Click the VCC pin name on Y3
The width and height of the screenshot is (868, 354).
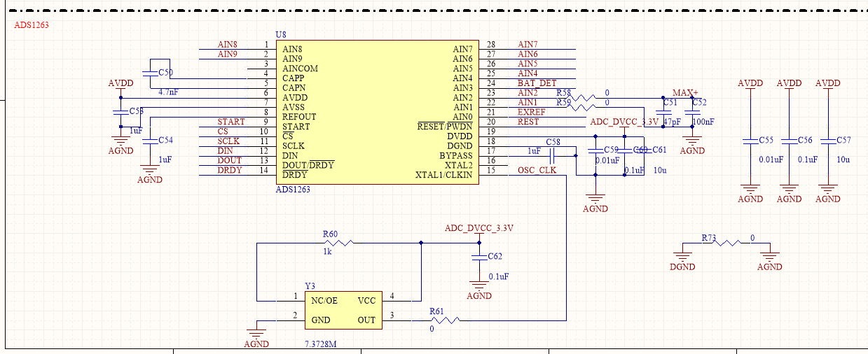[x=366, y=301]
